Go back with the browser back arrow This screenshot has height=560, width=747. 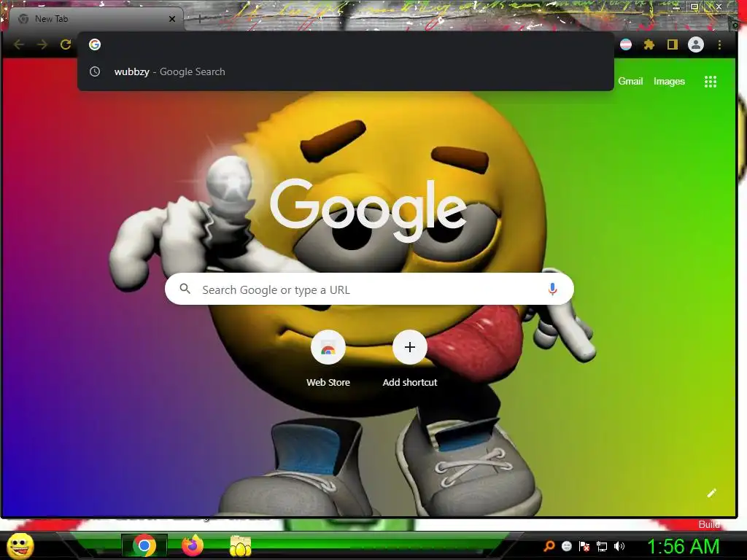tap(18, 44)
